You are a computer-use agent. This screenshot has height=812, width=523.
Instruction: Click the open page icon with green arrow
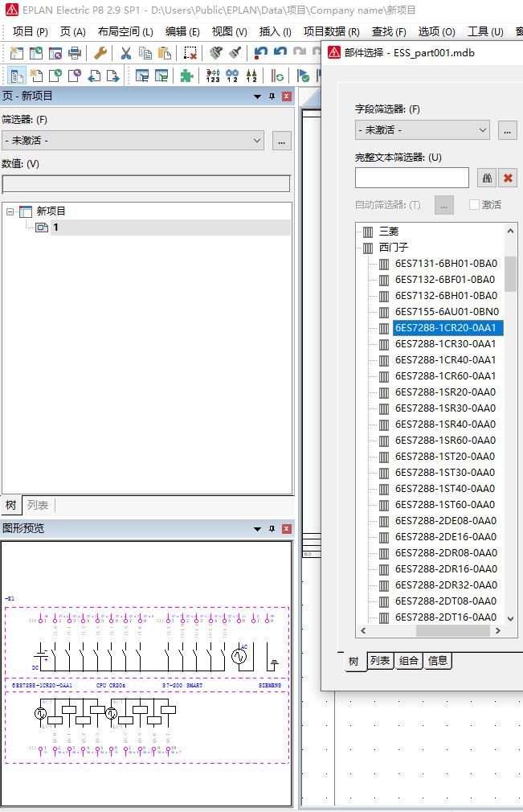pos(55,76)
